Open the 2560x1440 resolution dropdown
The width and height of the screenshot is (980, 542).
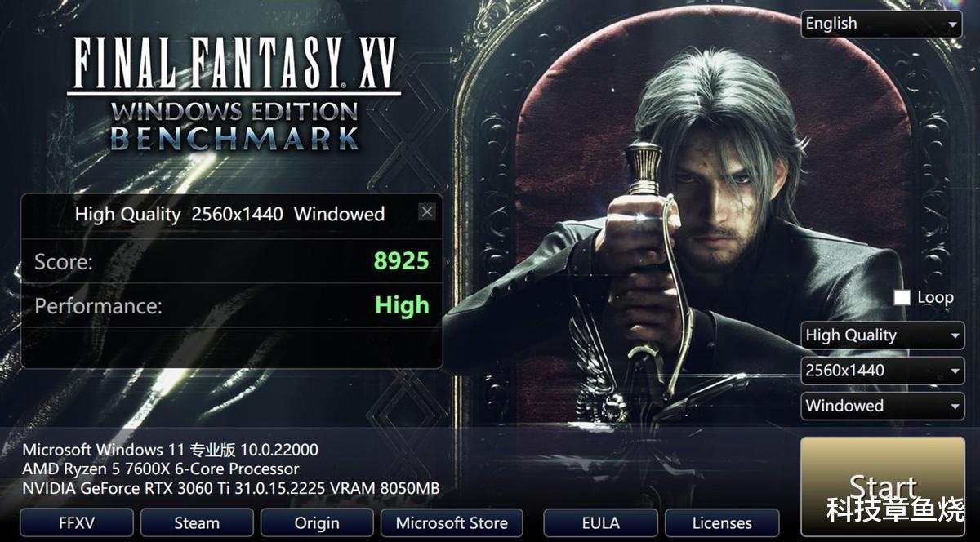pos(883,371)
